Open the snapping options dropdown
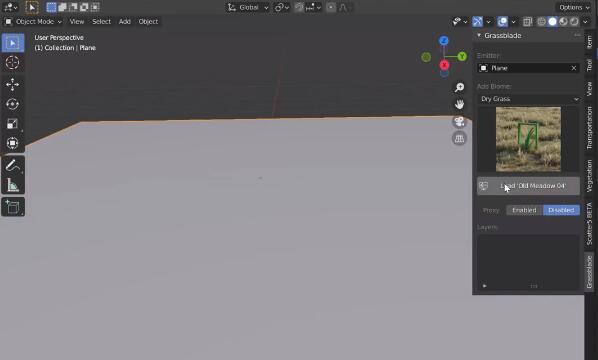This screenshot has height=360, width=598. (x=313, y=7)
